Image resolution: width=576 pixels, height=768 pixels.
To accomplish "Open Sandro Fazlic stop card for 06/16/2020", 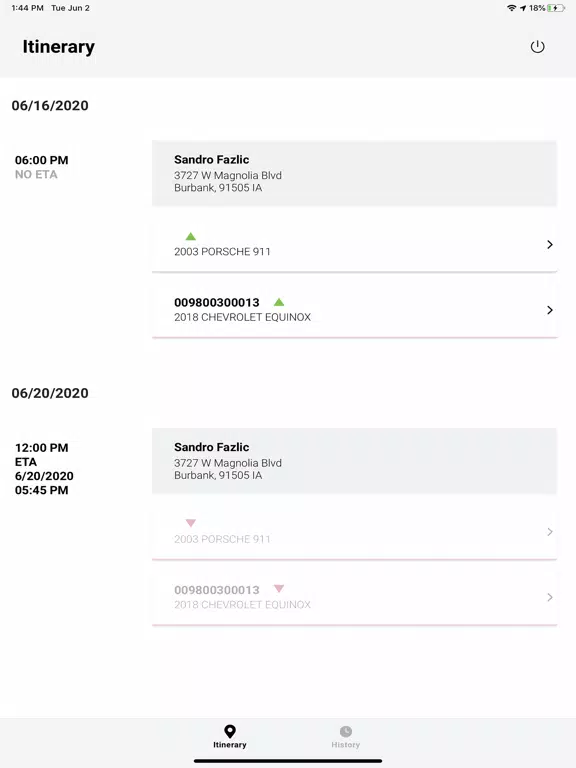I will (354, 173).
